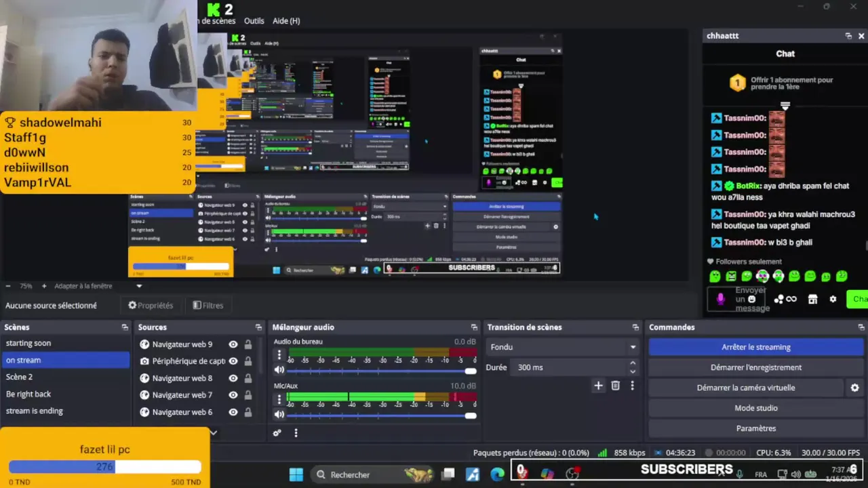Open the Aide (H) menu

point(286,21)
